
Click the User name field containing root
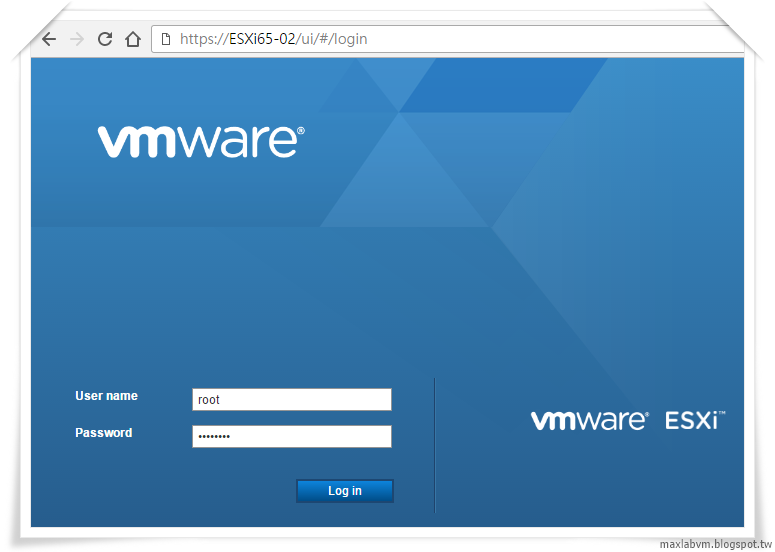click(x=292, y=399)
